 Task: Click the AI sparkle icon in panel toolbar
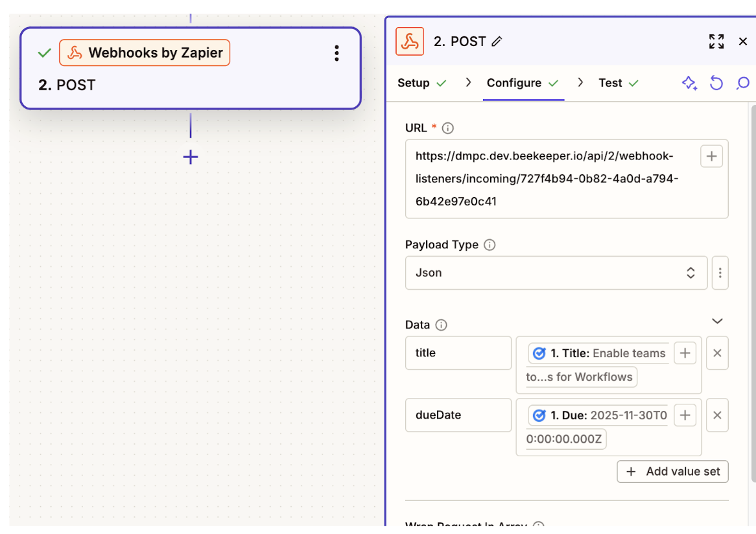689,83
